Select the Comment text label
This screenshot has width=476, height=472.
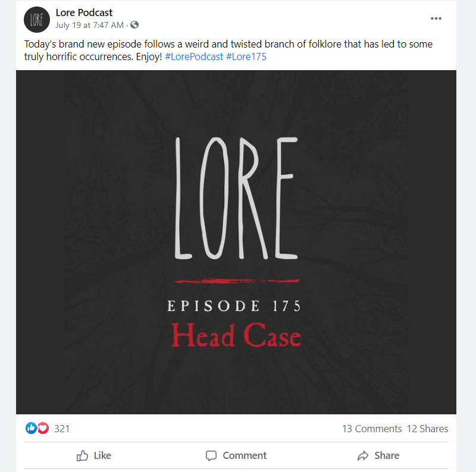click(x=245, y=455)
